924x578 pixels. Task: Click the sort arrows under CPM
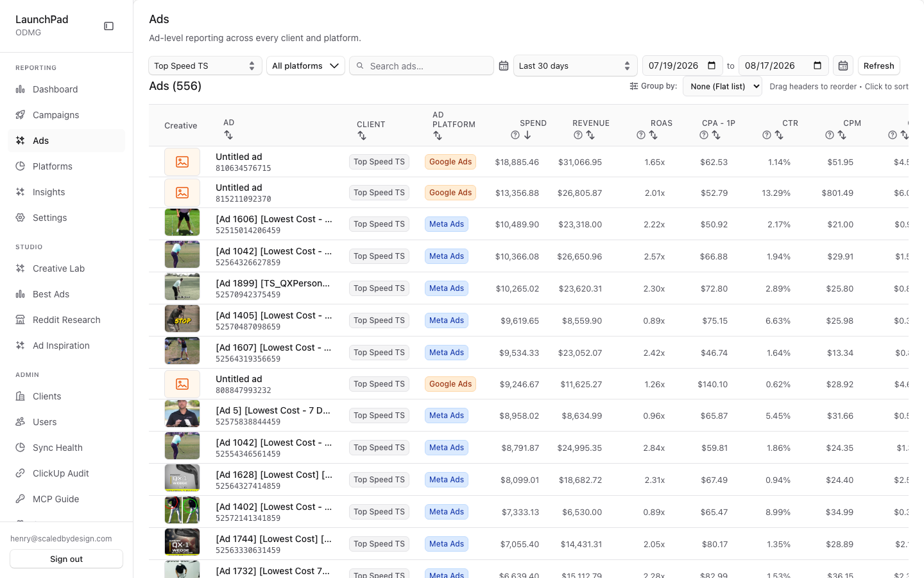842,135
